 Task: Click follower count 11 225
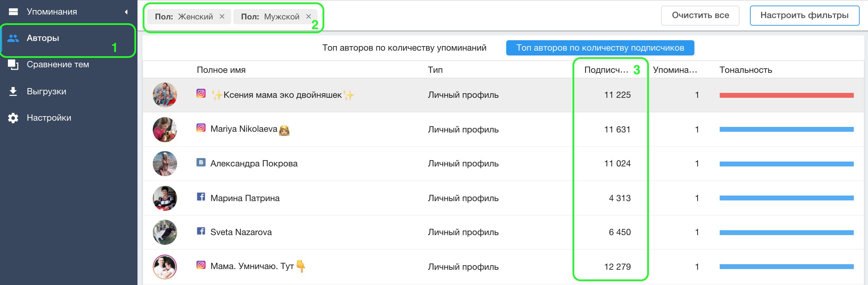(617, 95)
